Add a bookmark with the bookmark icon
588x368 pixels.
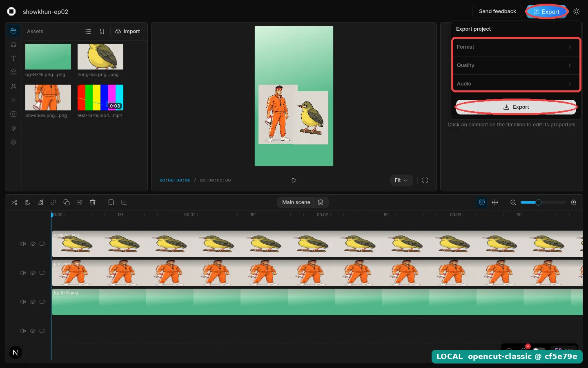click(111, 202)
